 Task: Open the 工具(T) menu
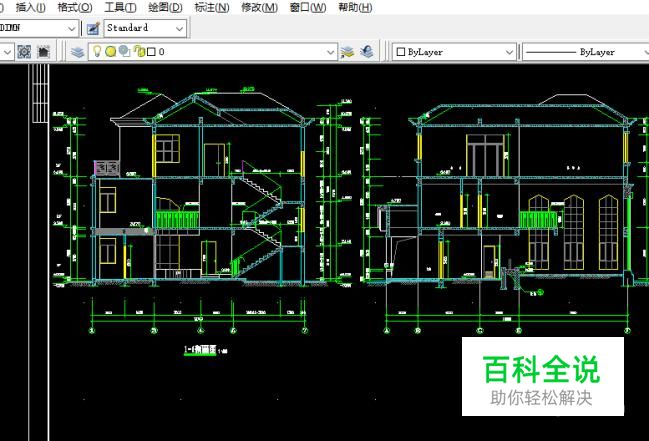(120, 7)
